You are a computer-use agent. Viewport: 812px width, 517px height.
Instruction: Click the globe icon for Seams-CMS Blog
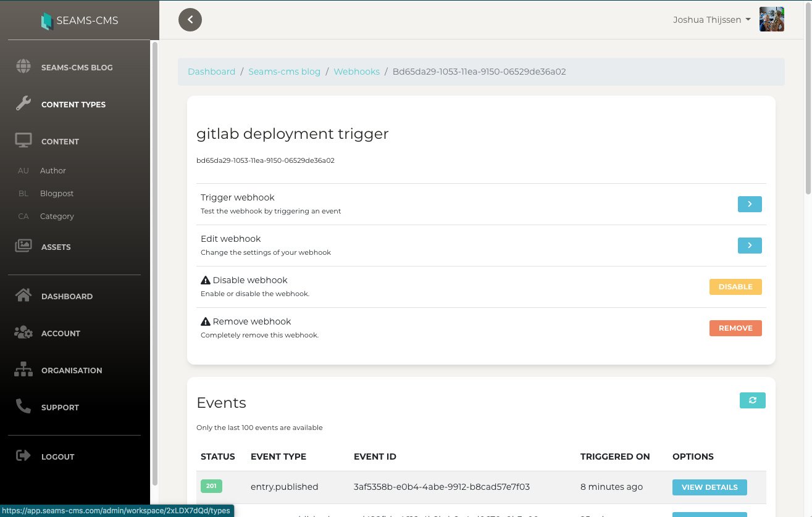[x=23, y=67]
